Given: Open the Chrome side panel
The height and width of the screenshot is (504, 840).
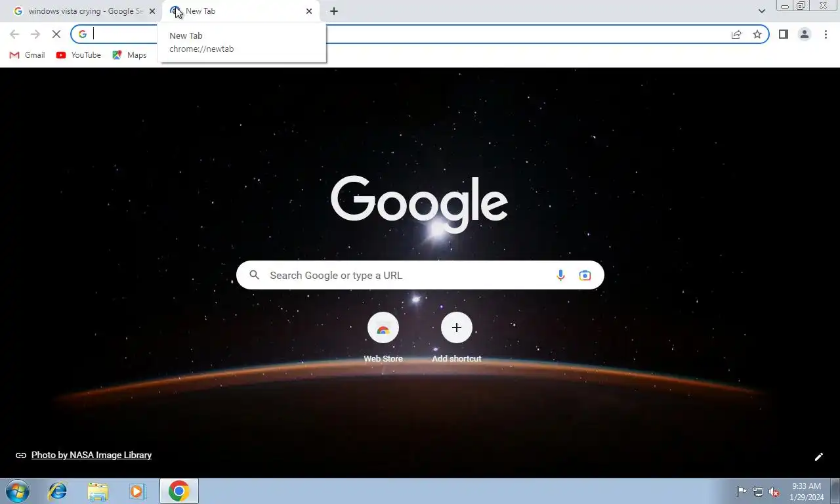Looking at the screenshot, I should pos(783,34).
